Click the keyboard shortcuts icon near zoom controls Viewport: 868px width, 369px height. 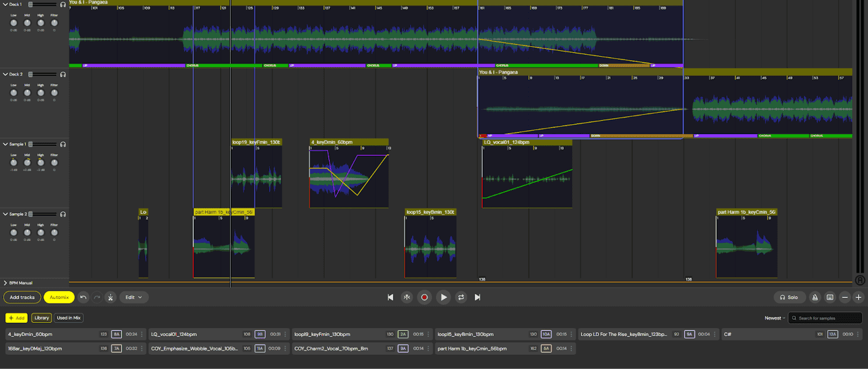[x=829, y=297]
